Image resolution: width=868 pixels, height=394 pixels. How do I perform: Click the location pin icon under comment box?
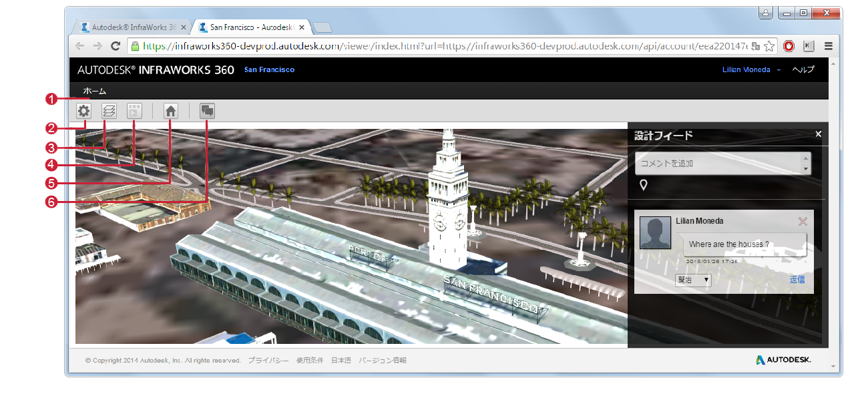point(643,185)
